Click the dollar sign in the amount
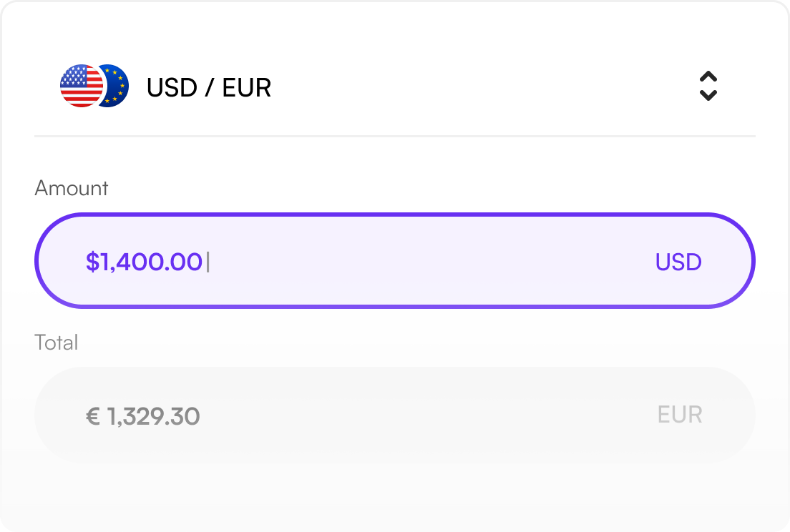The width and height of the screenshot is (790, 532). click(92, 262)
